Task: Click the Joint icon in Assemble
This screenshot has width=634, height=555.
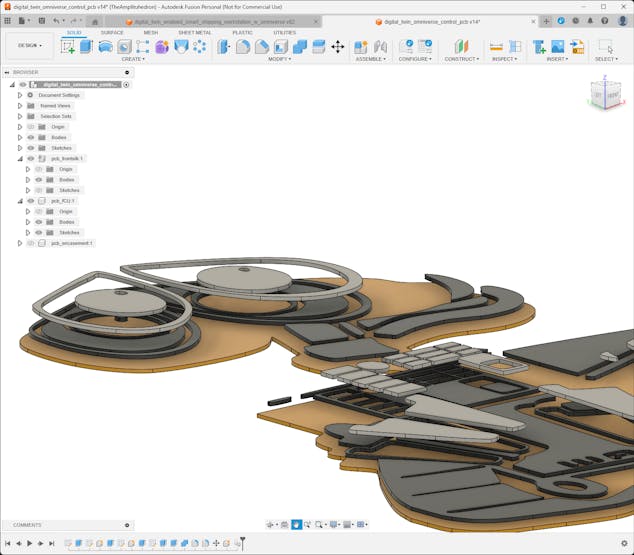Action: [380, 46]
